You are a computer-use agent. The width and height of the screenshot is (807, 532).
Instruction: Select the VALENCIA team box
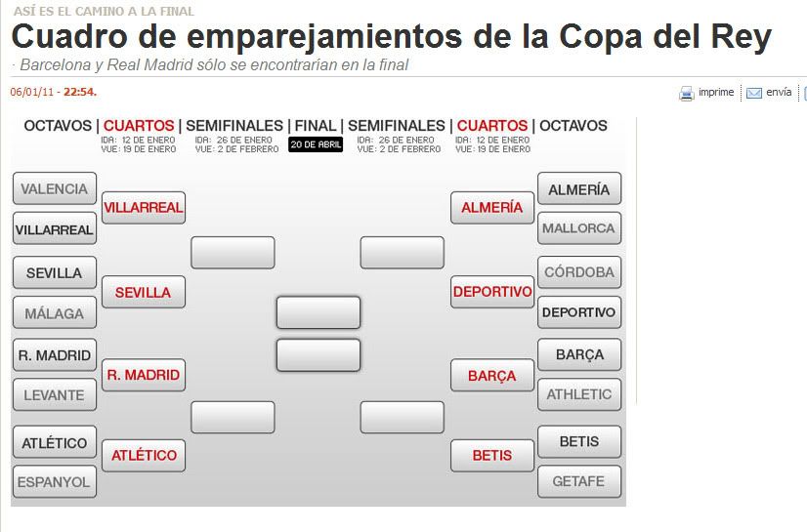click(x=55, y=189)
